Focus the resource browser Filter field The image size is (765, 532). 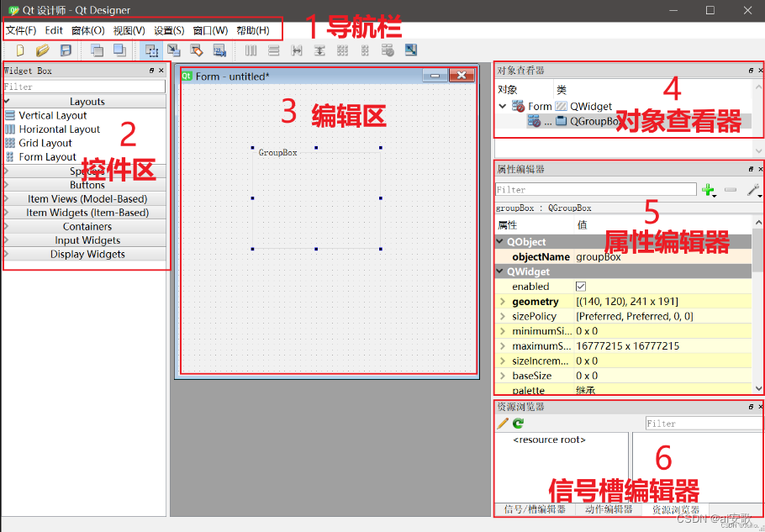(703, 424)
